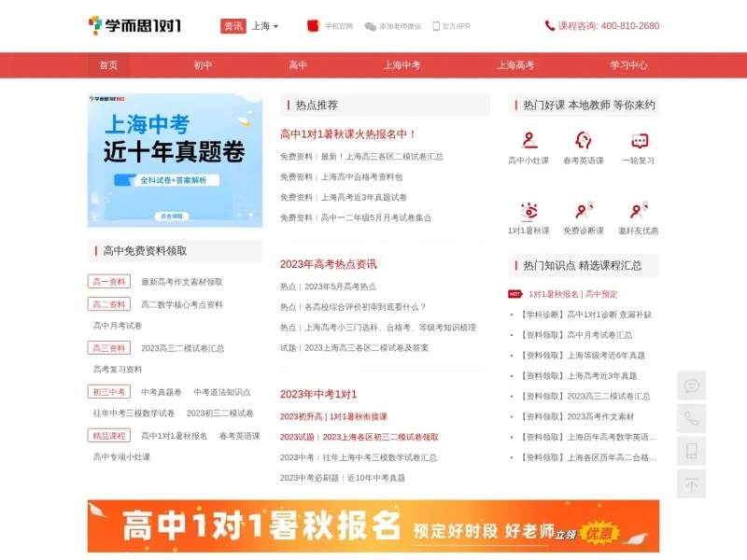Image resolution: width=747 pixels, height=560 pixels.
Task: Click the red phone icon beside 课程咨询
Action: pos(549,26)
